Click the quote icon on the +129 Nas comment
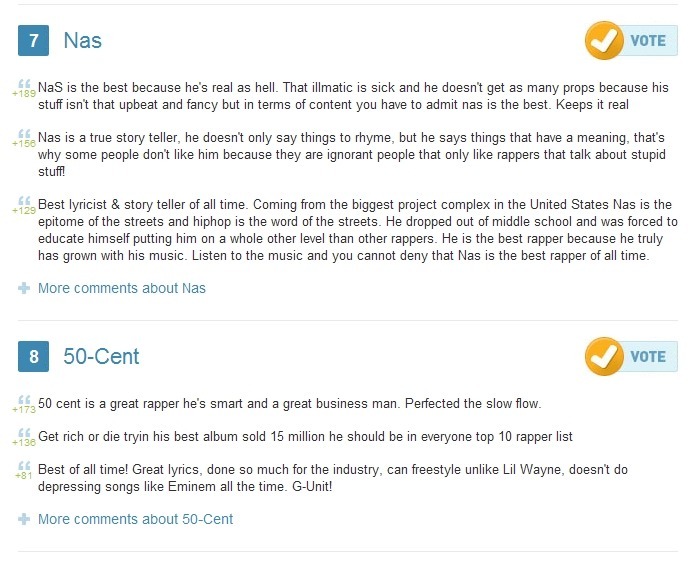The image size is (689, 561). [x=24, y=200]
